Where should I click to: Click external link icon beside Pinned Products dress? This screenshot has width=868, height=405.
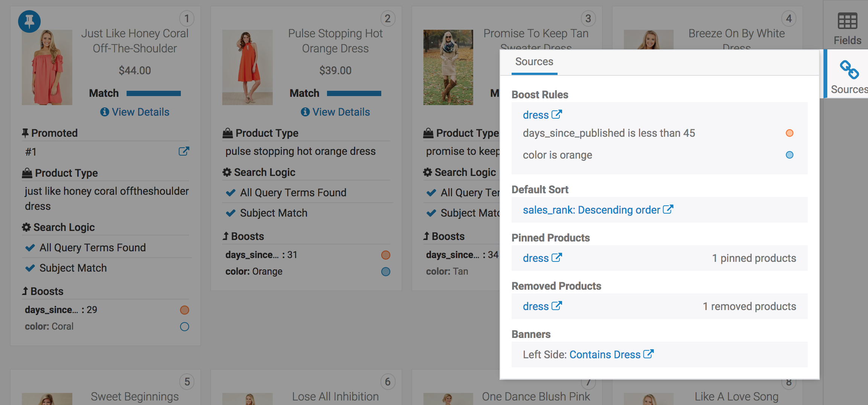(x=556, y=258)
